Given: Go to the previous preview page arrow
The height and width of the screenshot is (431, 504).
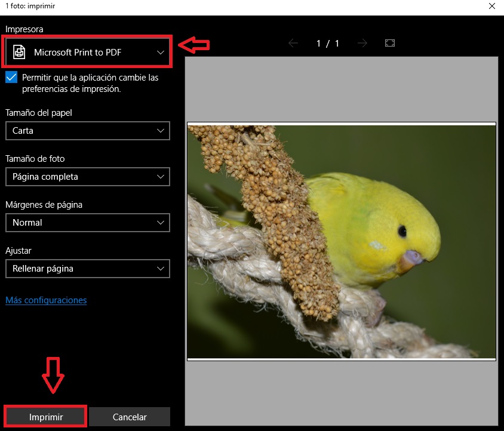Looking at the screenshot, I should click(293, 43).
